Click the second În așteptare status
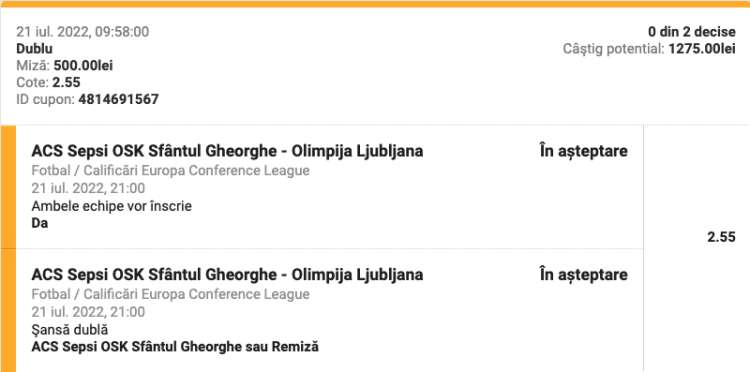The image size is (750, 372). [x=584, y=275]
